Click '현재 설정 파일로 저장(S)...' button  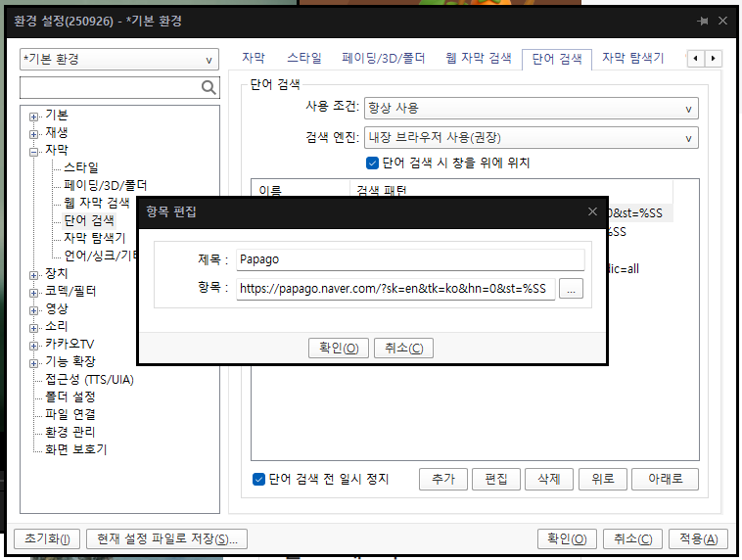(x=167, y=538)
